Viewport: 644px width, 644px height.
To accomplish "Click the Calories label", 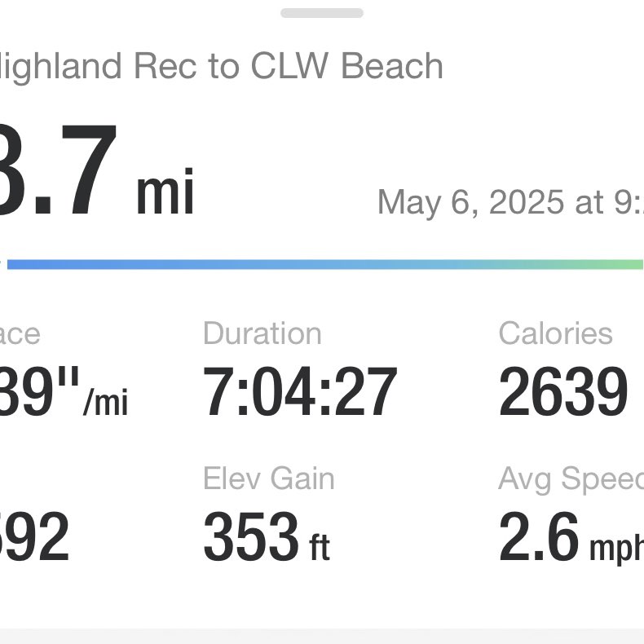I will click(x=555, y=333).
